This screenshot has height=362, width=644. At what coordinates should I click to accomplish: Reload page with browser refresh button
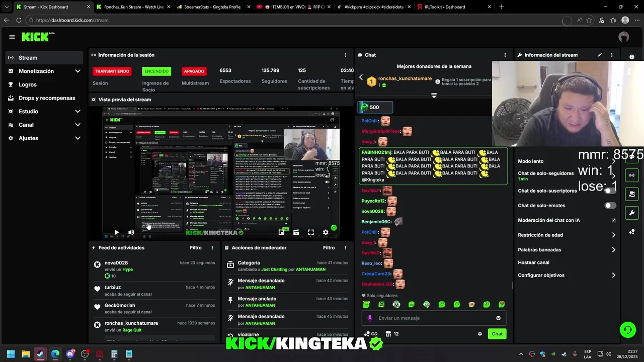(19, 20)
